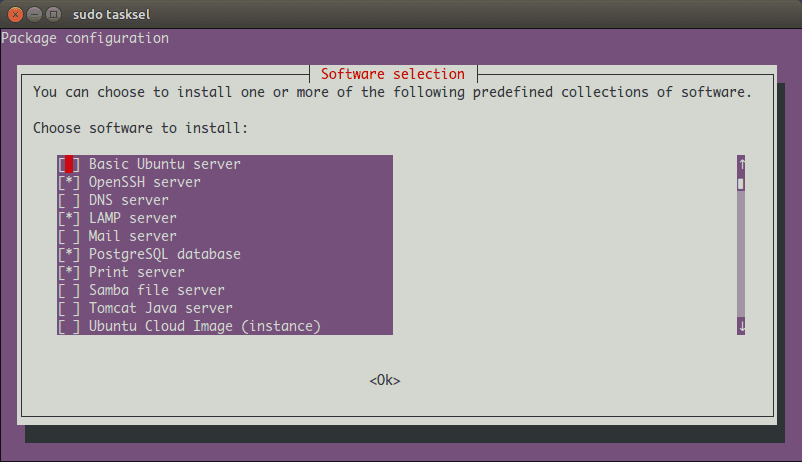The width and height of the screenshot is (802, 462).
Task: Check the Mail server checkbox
Action: [x=69, y=236]
